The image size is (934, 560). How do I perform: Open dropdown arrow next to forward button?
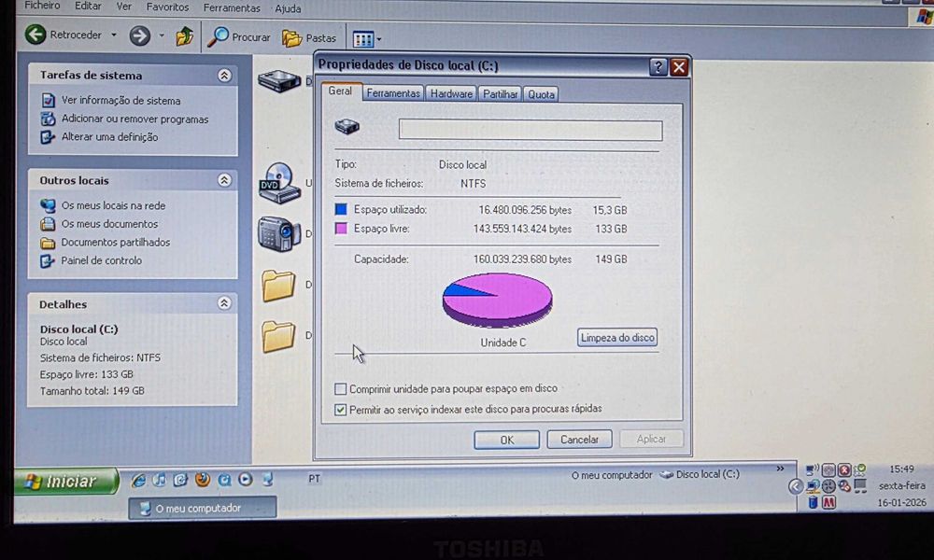(162, 35)
